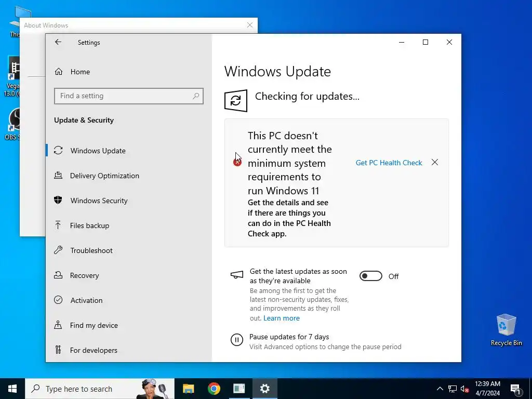Screen dimensions: 532x399
Task: Click the Settings gear on taskbar
Action: [264, 389]
